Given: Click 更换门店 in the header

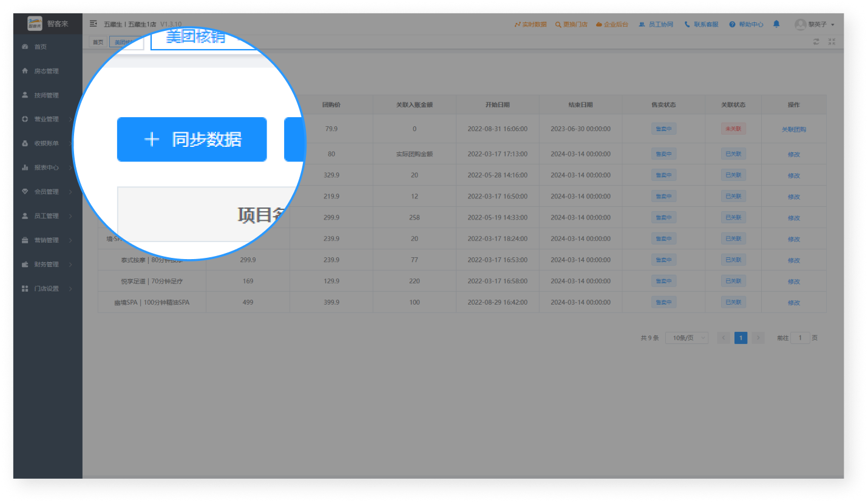Looking at the screenshot, I should (571, 24).
